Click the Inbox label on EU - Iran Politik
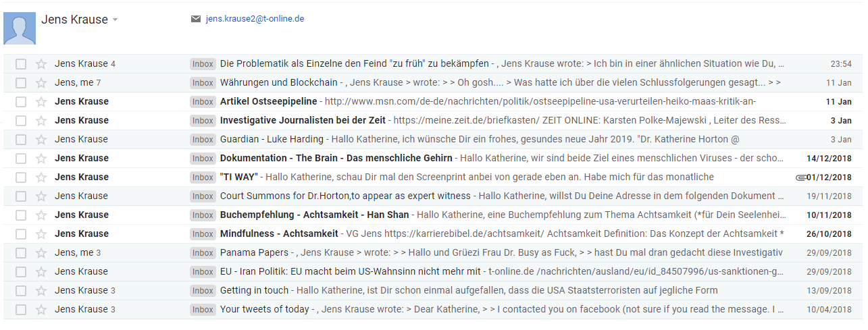 pos(203,272)
